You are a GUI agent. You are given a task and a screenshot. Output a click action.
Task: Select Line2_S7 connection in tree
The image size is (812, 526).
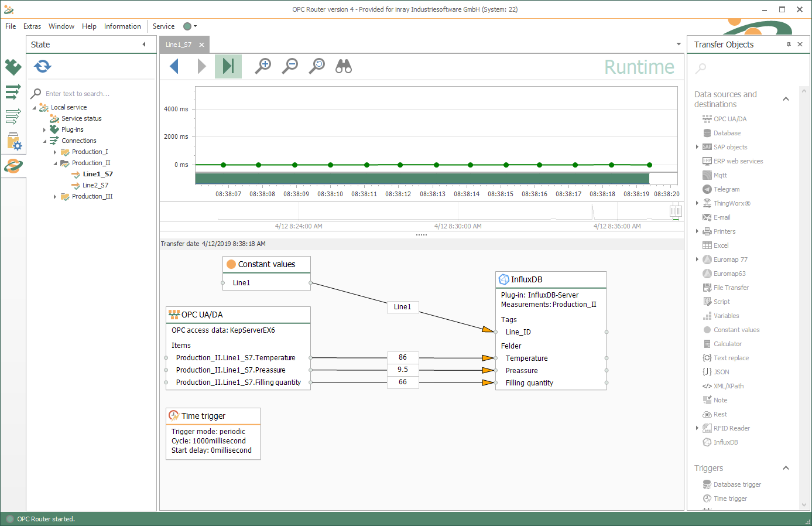95,185
